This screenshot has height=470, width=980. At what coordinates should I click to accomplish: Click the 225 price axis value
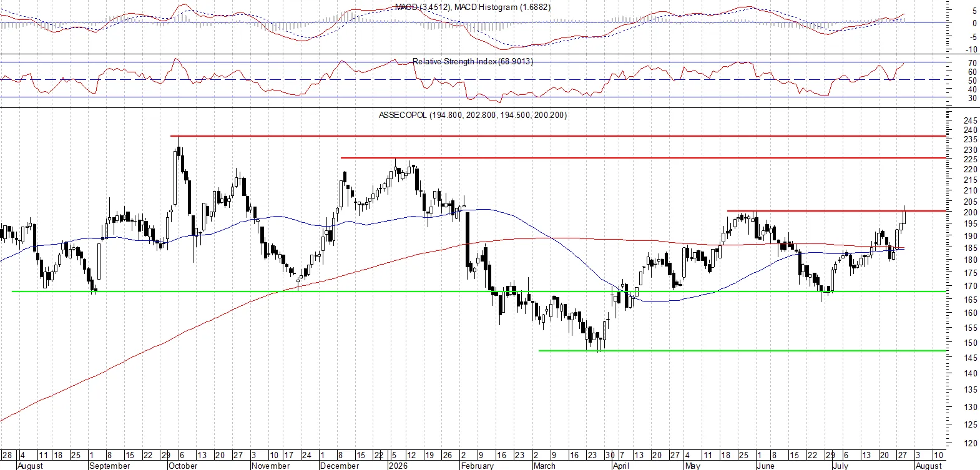tap(971, 160)
